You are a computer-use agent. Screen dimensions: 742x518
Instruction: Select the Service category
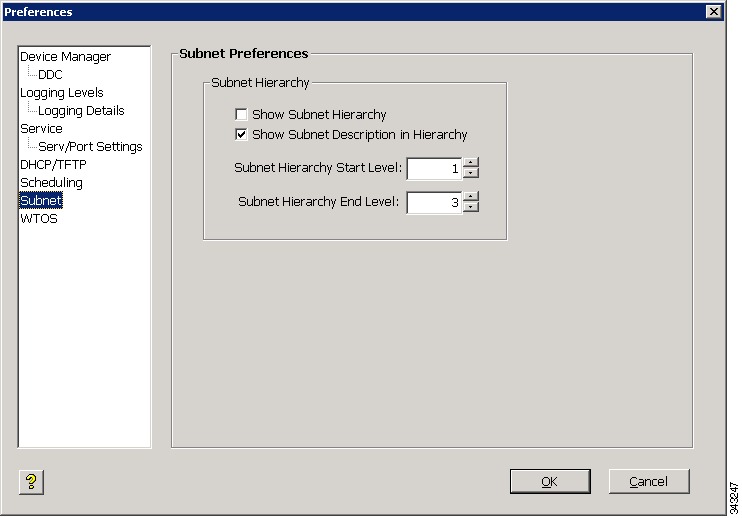click(41, 129)
